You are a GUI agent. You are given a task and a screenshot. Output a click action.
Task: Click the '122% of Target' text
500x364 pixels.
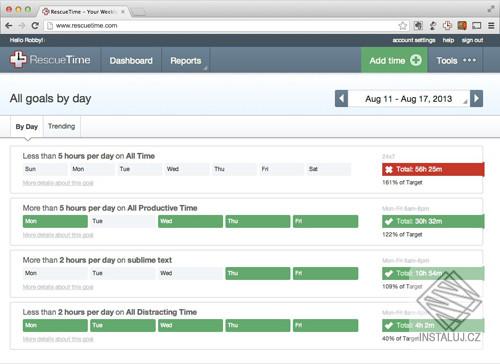tap(402, 234)
